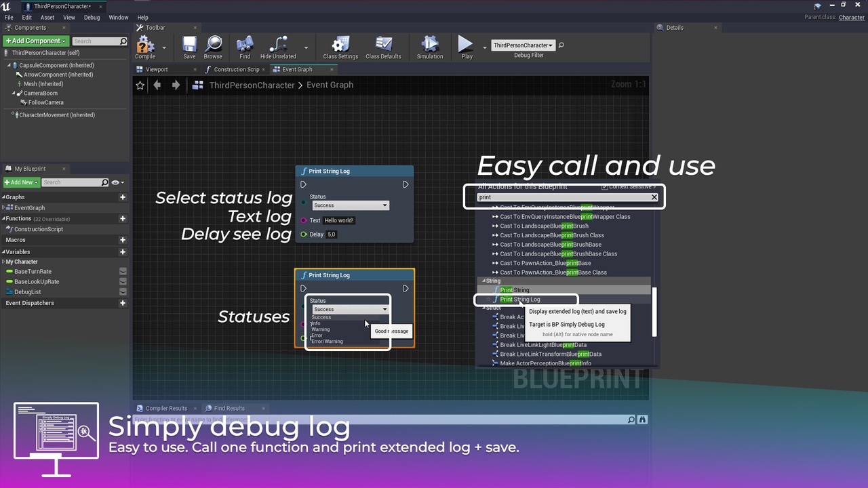Add an event dispatcher with the plus button

(x=123, y=303)
